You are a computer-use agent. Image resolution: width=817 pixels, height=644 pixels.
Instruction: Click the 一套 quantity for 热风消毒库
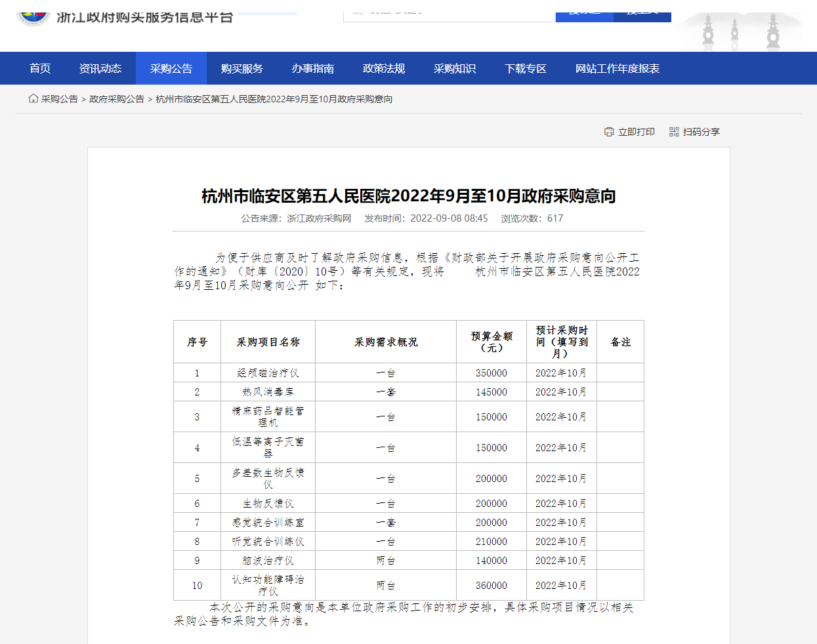pos(386,392)
